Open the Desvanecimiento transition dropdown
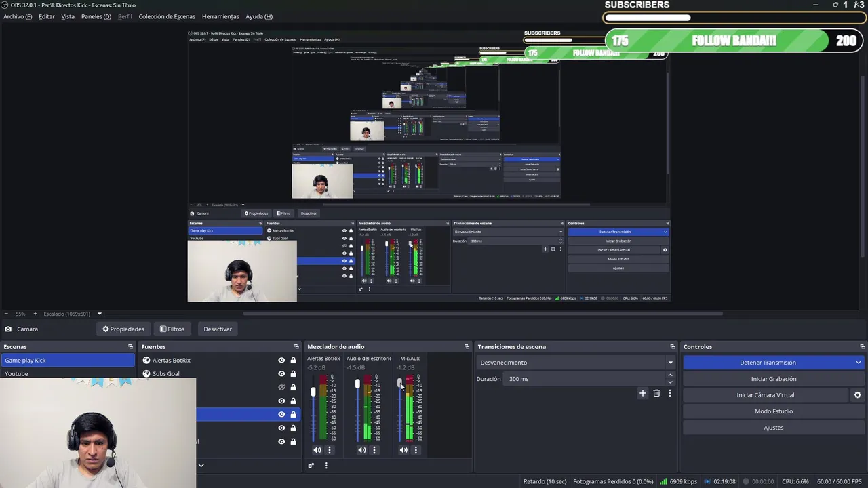This screenshot has width=868, height=488. (576, 363)
